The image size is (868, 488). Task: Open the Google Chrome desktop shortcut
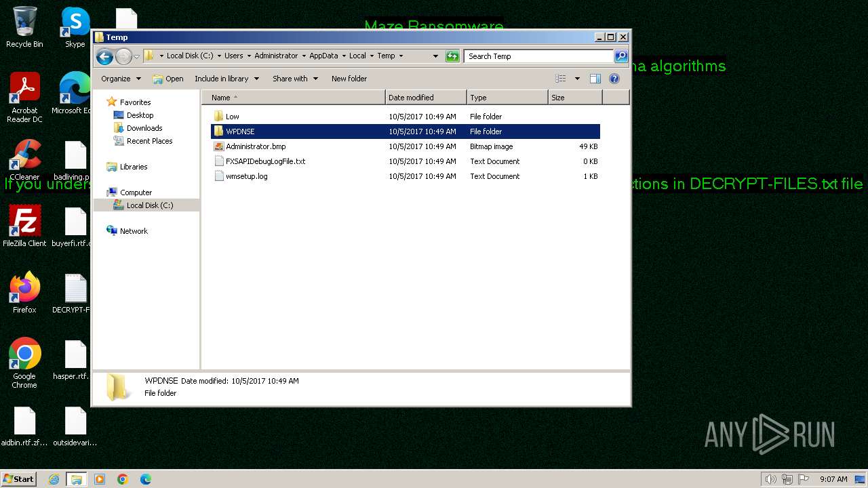[24, 363]
